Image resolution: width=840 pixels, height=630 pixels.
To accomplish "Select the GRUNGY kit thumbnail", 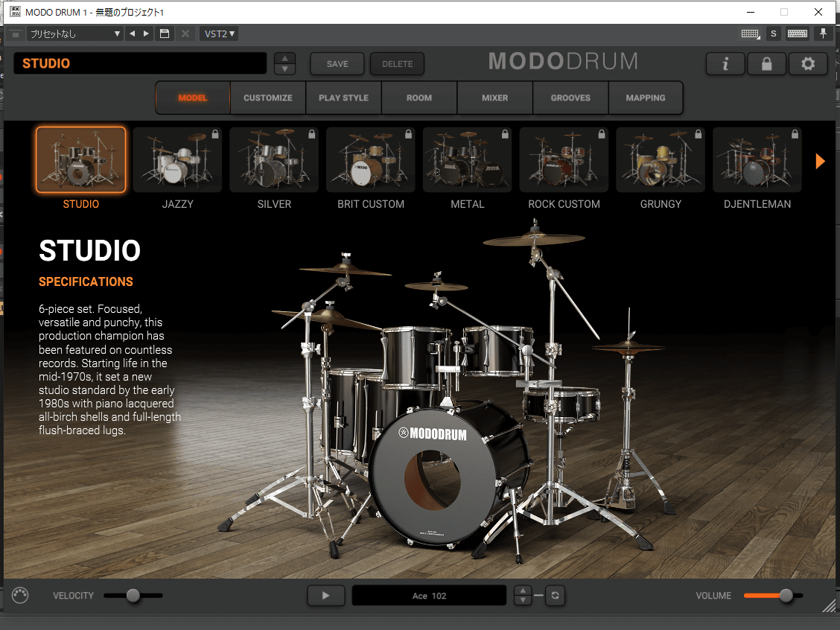I will tap(661, 159).
